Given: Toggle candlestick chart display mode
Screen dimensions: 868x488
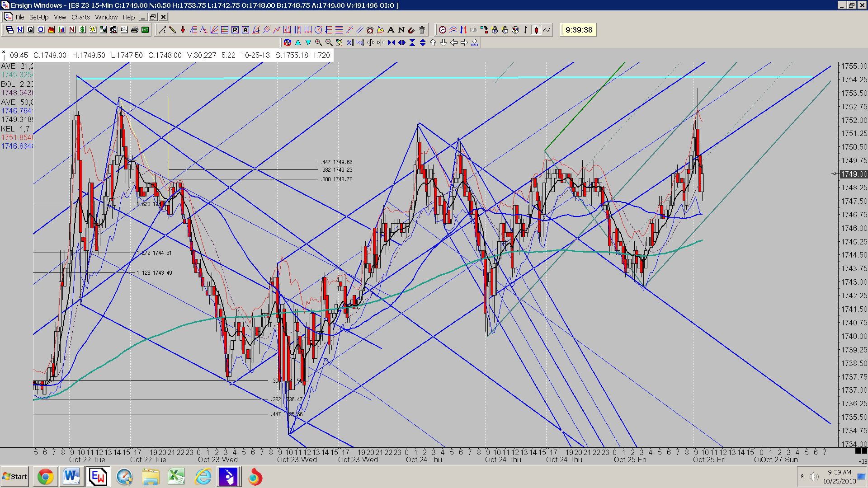Looking at the screenshot, I should pyautogui.click(x=536, y=30).
